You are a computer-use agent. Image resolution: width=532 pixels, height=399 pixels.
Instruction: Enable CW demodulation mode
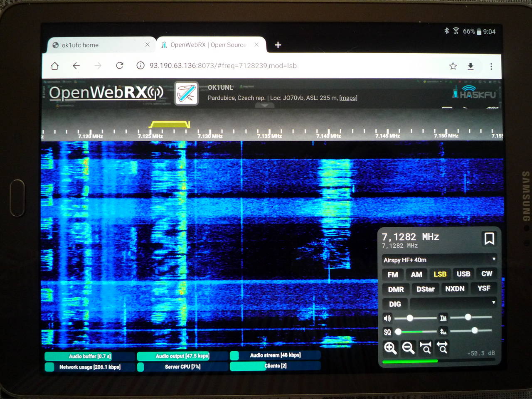pyautogui.click(x=486, y=273)
